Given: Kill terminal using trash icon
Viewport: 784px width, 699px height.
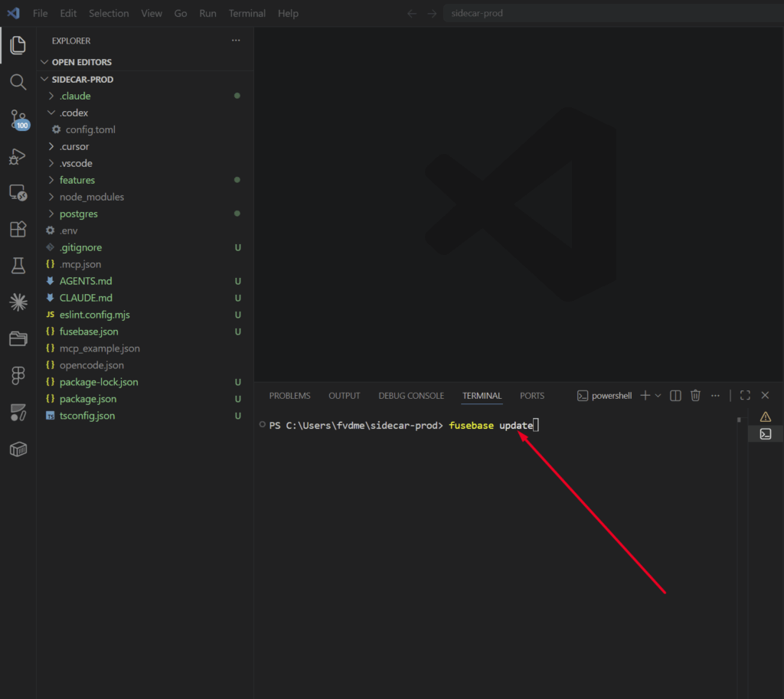Looking at the screenshot, I should (x=695, y=396).
